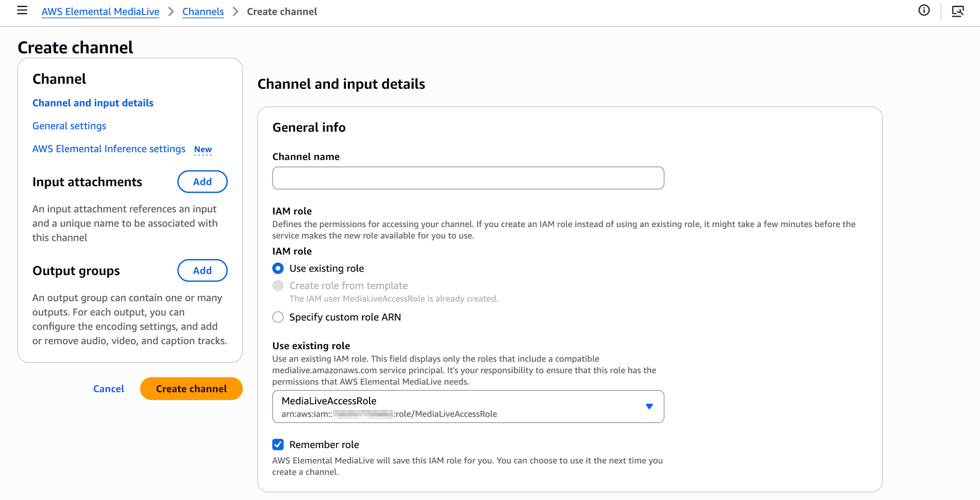Navigate to AWS Elemental MediaLive breadcrumb
The width and height of the screenshot is (980, 500).
pyautogui.click(x=100, y=12)
